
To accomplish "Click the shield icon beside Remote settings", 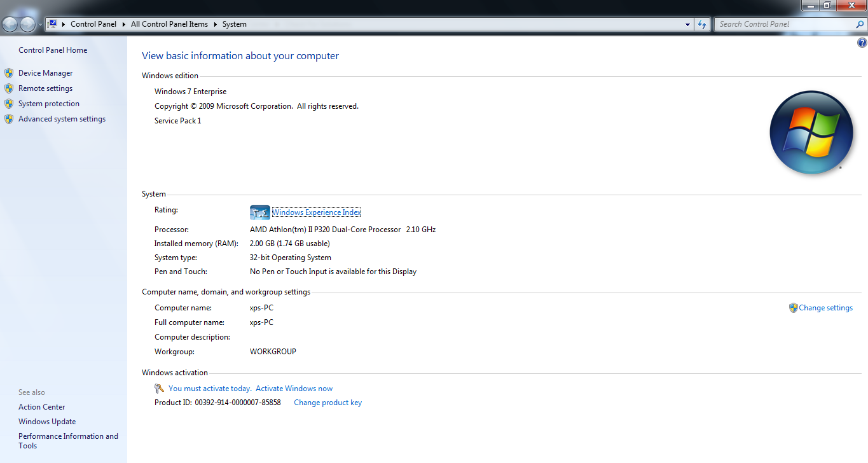I will (x=9, y=88).
